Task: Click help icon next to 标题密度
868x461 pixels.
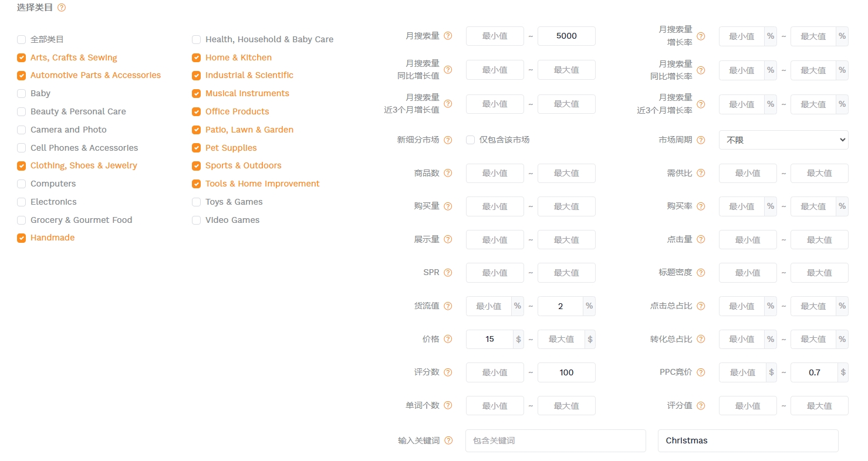Action: pyautogui.click(x=701, y=273)
